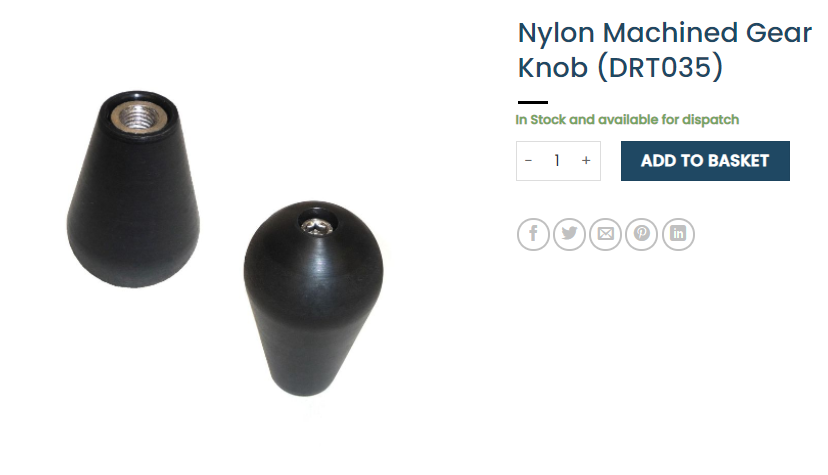Select the quantity field showing 1
The width and height of the screenshot is (828, 475).
557,160
